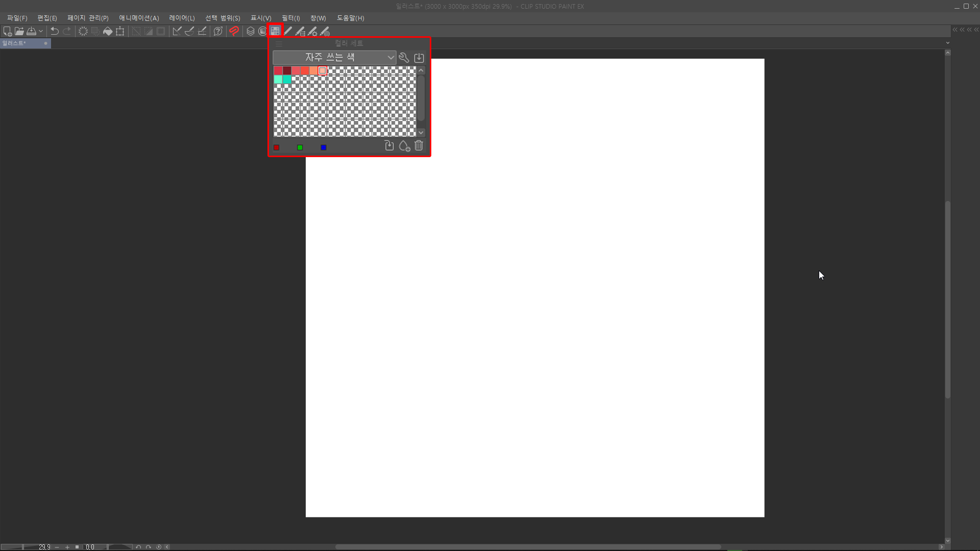Click the red Clip Studio logo icon
The width and height of the screenshot is (980, 551).
click(x=234, y=31)
